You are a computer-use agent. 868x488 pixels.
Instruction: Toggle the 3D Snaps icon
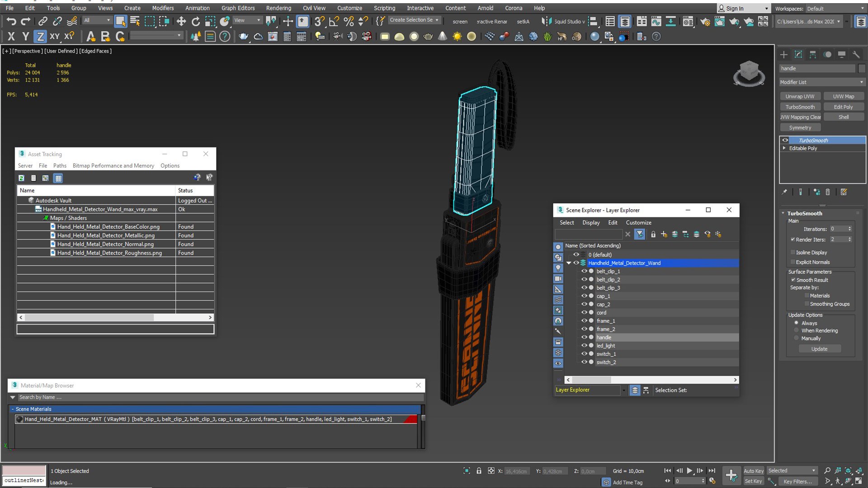[x=320, y=21]
